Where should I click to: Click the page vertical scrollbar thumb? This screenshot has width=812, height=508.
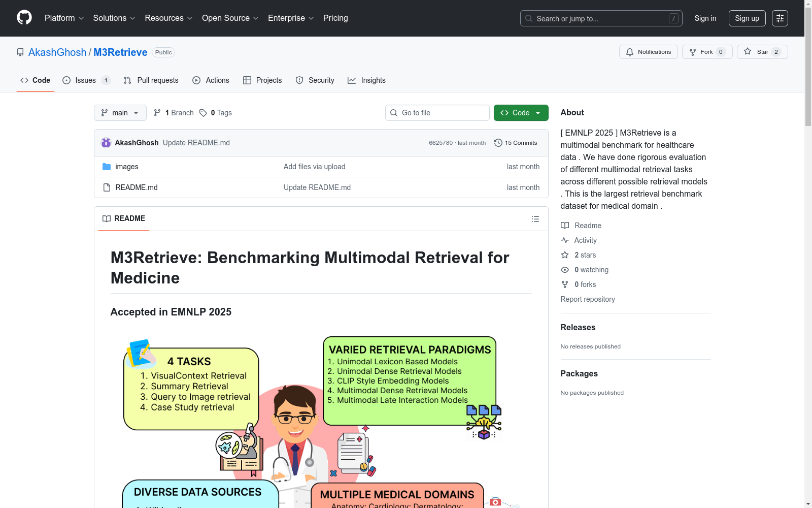point(808,66)
